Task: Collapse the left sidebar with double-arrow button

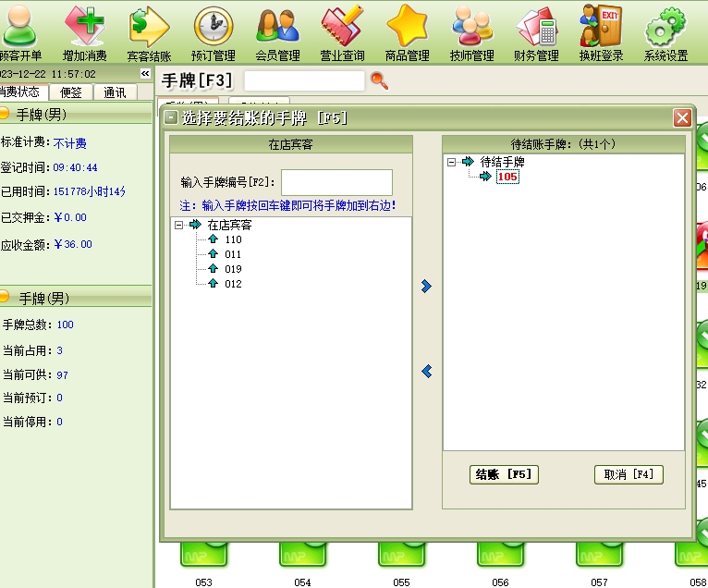Action: coord(145,73)
